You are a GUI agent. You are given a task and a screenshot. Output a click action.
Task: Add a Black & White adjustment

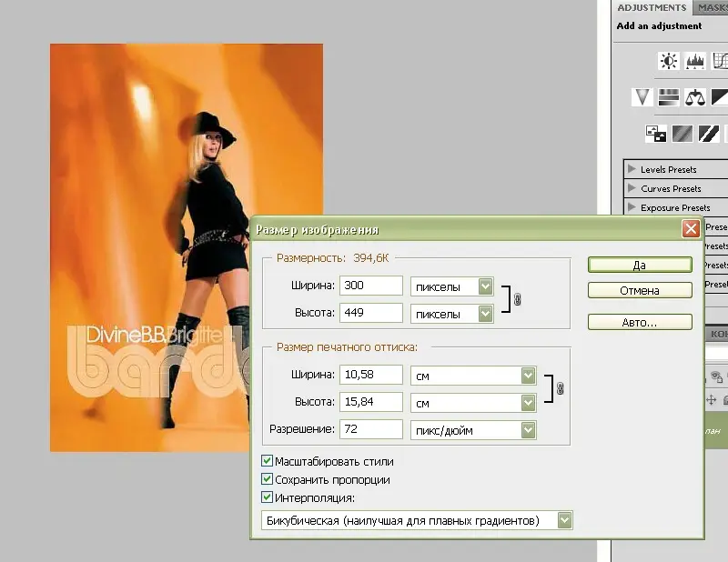coord(720,97)
